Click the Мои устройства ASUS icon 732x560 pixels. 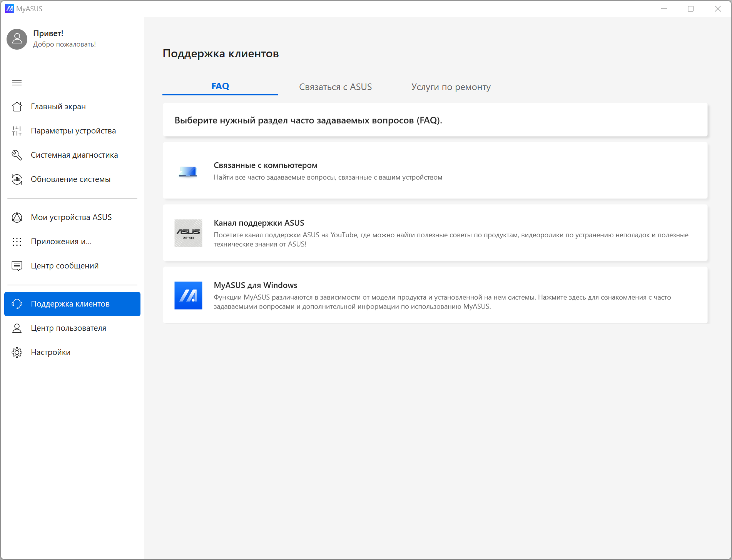17,217
